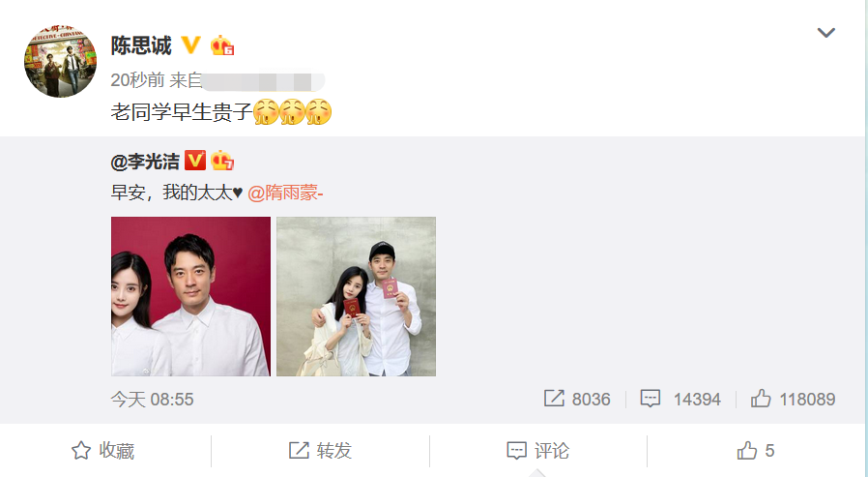The height and width of the screenshot is (477, 868).
Task: Open the post options chevron menu
Action: 825,33
